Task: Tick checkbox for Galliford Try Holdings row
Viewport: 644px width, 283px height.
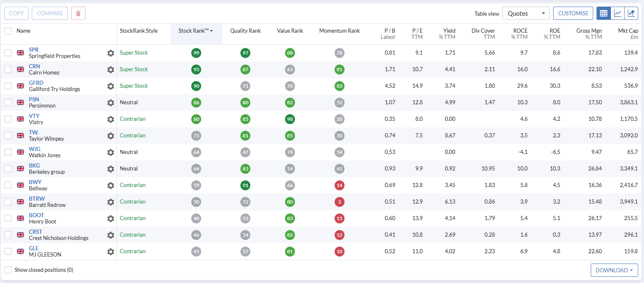Action: click(8, 86)
